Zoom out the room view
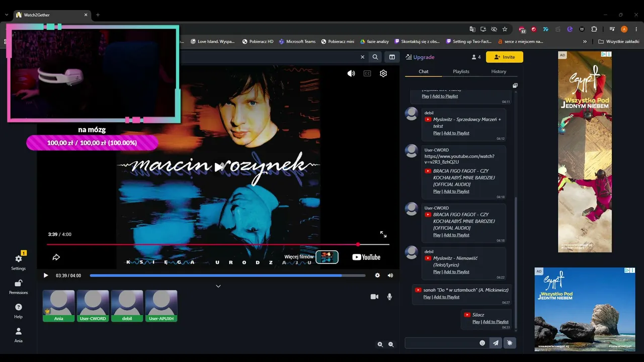The width and height of the screenshot is (644, 362). click(392, 344)
